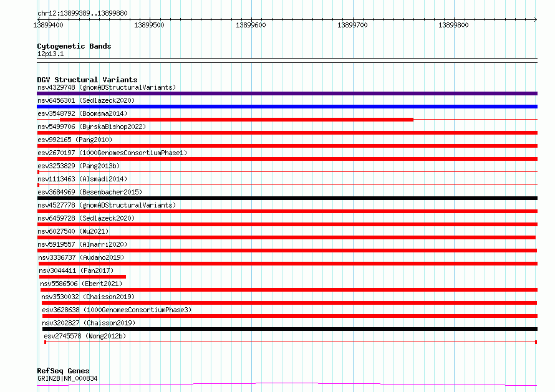
Task: Open nsv6027540 Wu2021 variant
Action: pyautogui.click(x=73, y=231)
